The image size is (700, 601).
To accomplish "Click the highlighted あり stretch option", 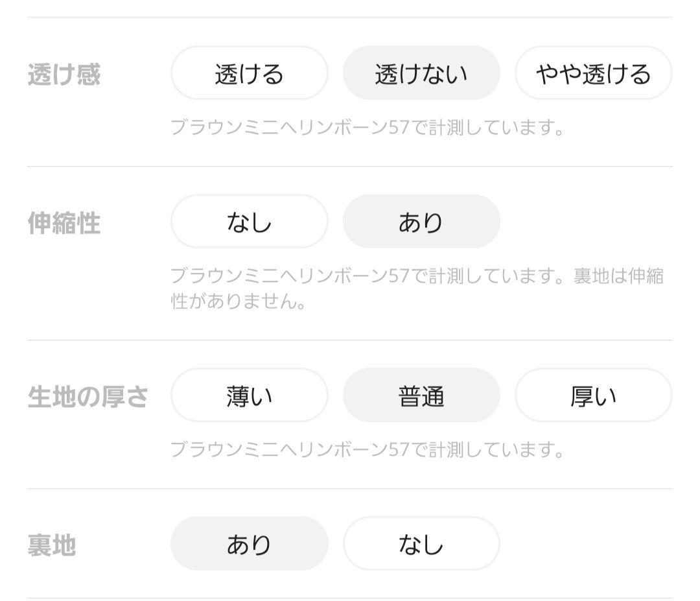I will 421,221.
